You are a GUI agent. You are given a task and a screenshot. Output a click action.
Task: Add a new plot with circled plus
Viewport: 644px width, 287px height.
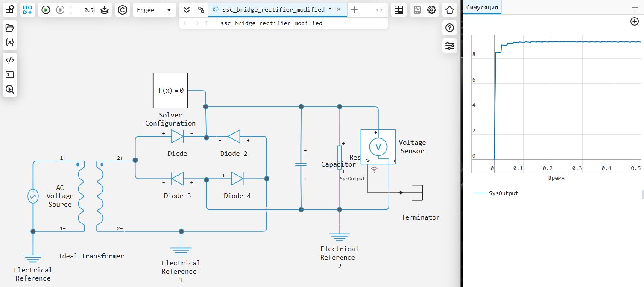point(635,21)
